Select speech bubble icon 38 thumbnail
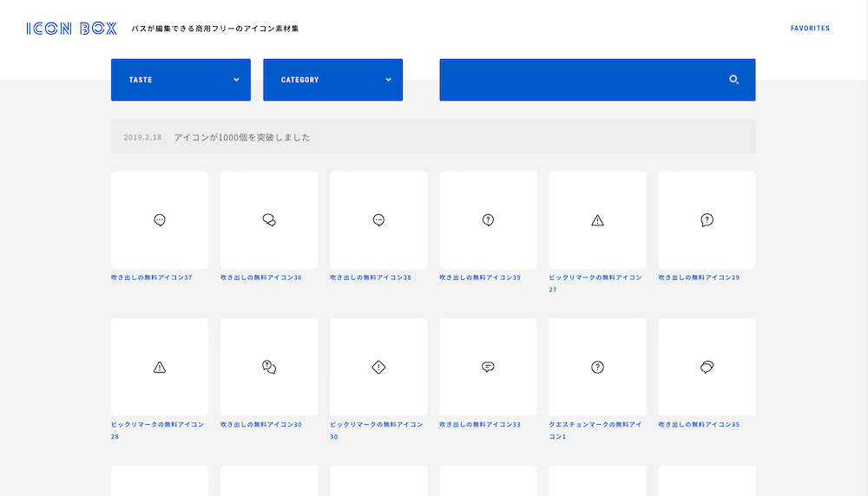The height and width of the screenshot is (496, 868). tap(378, 220)
